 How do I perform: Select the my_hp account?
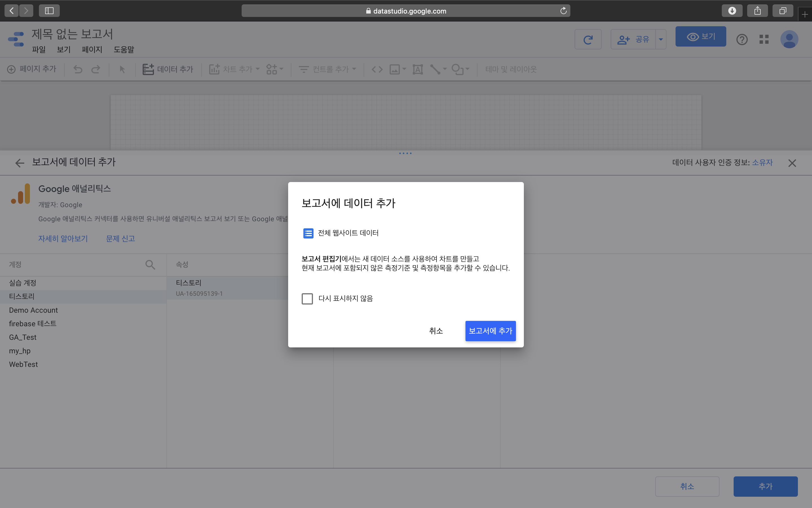pyautogui.click(x=83, y=351)
